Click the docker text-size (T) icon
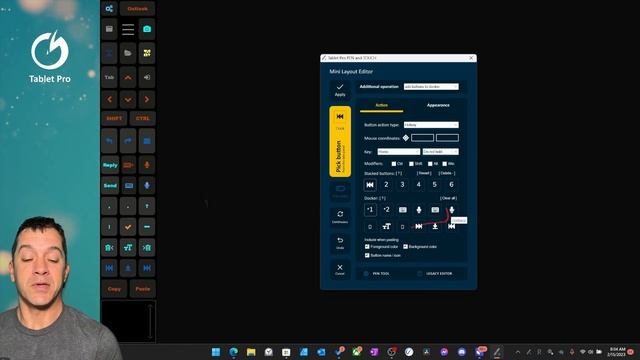This screenshot has width=640, height=360. [x=386, y=227]
